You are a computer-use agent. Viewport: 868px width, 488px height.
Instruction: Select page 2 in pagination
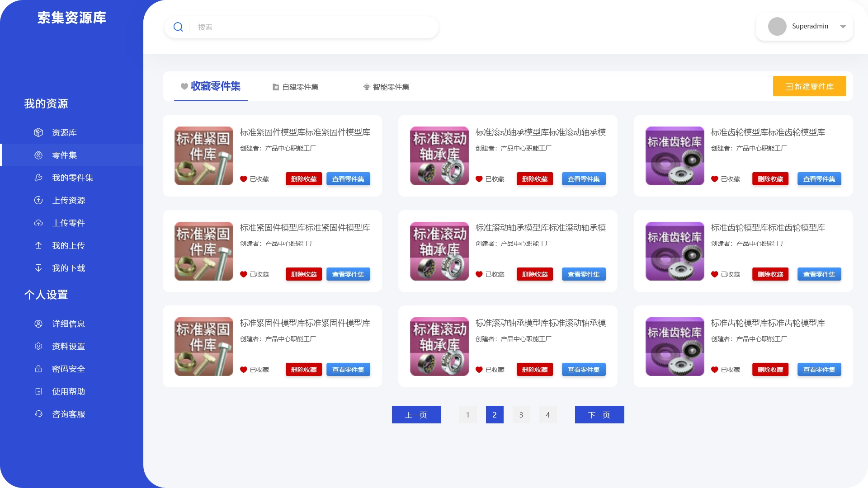495,414
